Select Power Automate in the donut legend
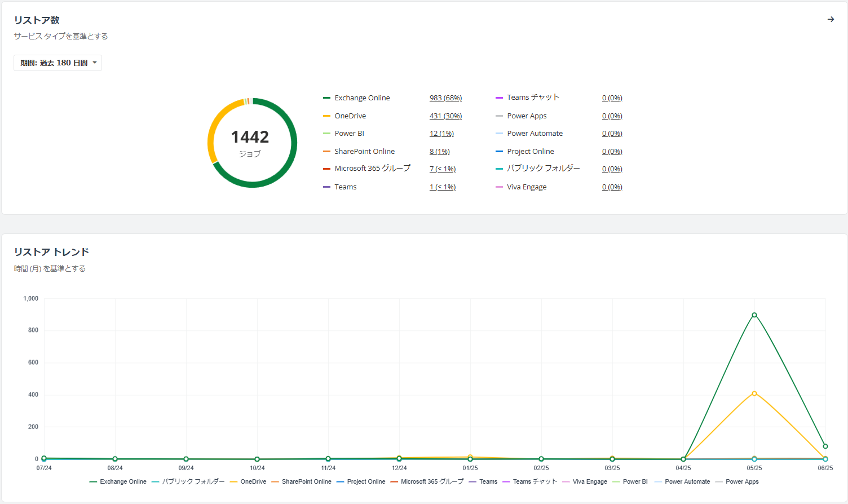The image size is (848, 504). [x=529, y=133]
